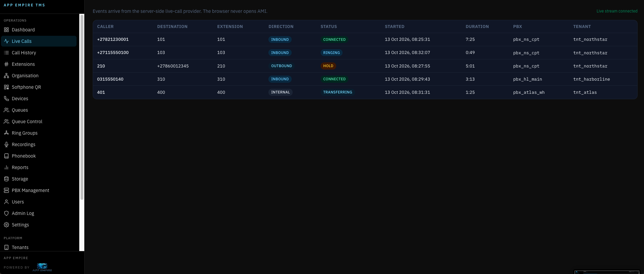This screenshot has width=644, height=274.
Task: Click the INTERNAL direction badge
Action: [x=281, y=92]
